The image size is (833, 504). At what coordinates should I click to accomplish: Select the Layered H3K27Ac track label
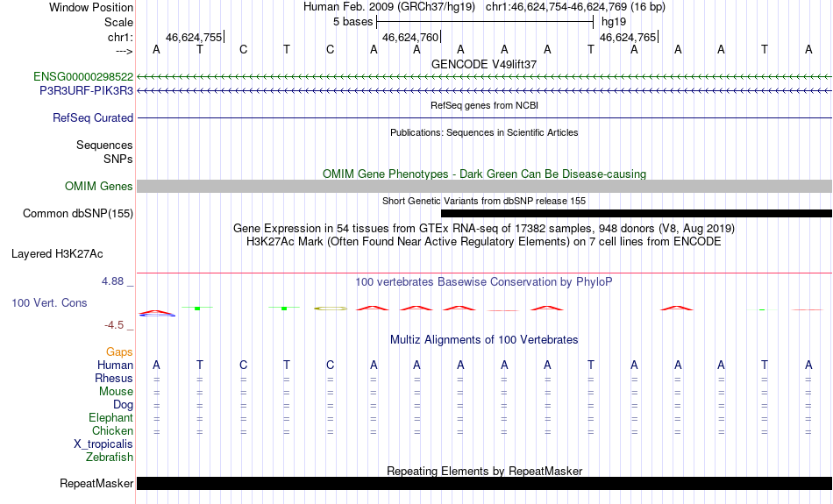57,254
